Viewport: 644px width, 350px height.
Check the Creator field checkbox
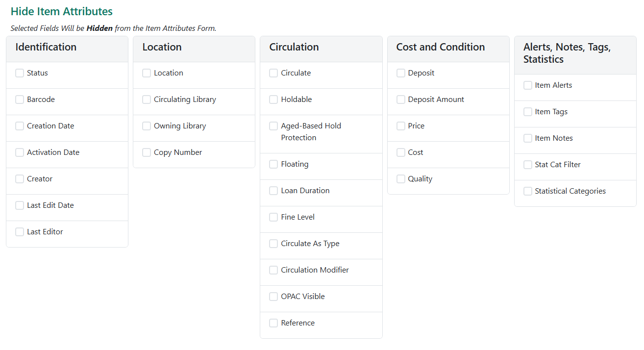coord(20,178)
